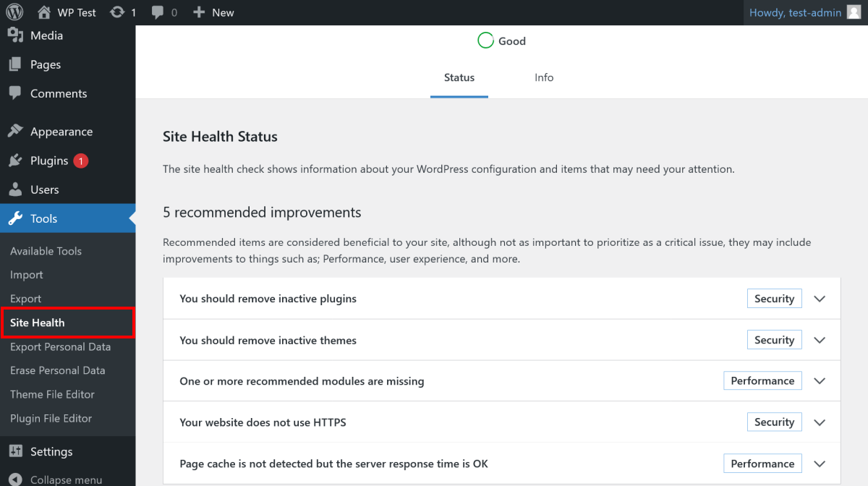
Task: Click Security badge on inactive plugins row
Action: click(775, 299)
